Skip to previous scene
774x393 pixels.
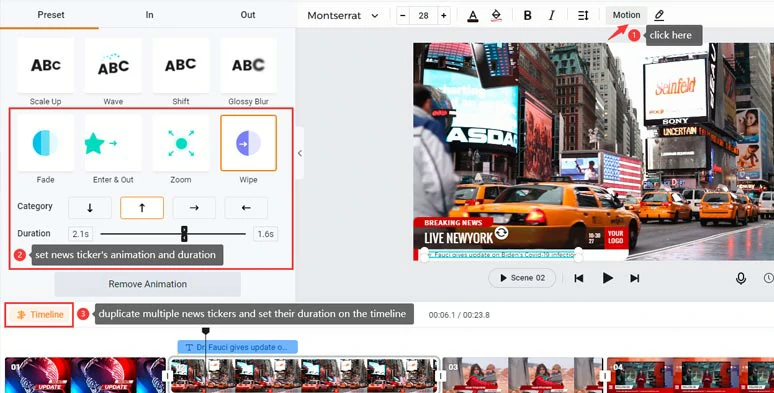point(579,278)
